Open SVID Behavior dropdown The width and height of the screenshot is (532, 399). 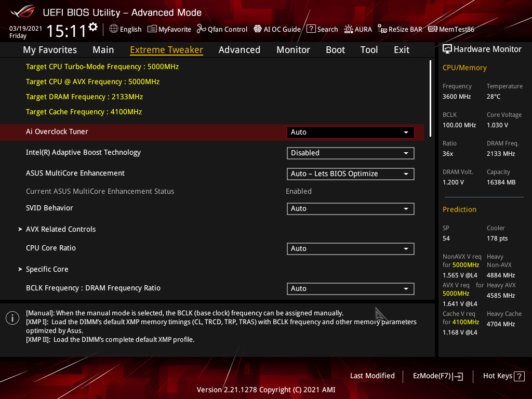click(x=351, y=209)
